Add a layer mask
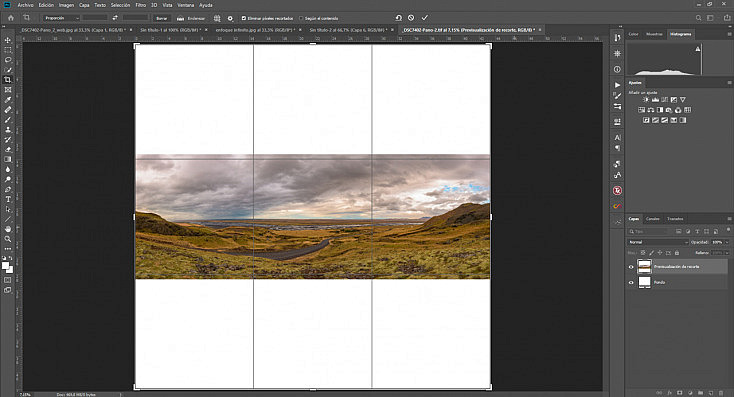This screenshot has width=734, height=397. [680, 392]
